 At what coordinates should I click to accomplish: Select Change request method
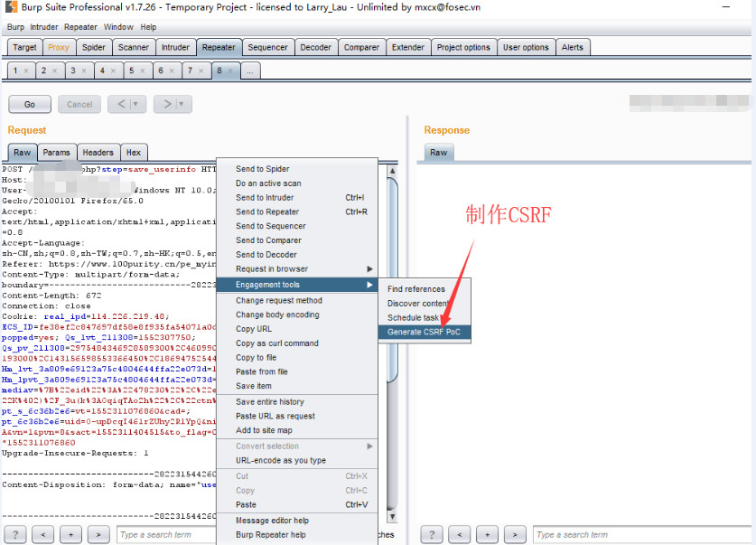tap(297, 300)
